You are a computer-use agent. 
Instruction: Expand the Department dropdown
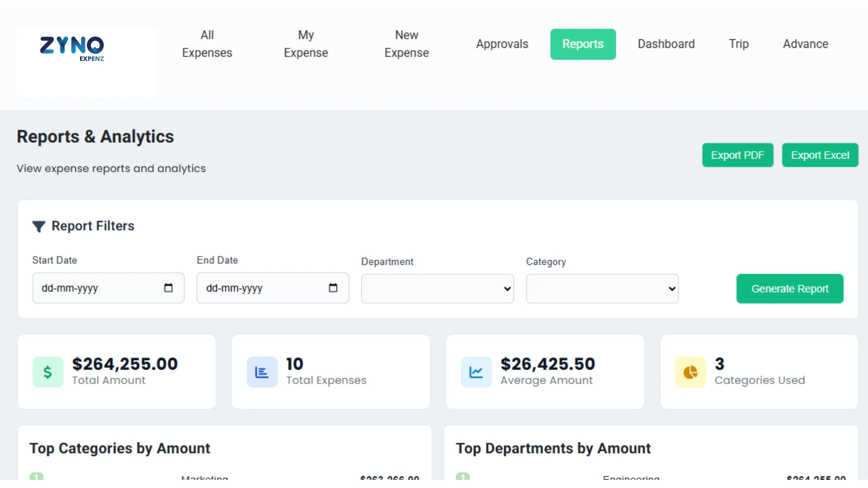click(x=437, y=289)
